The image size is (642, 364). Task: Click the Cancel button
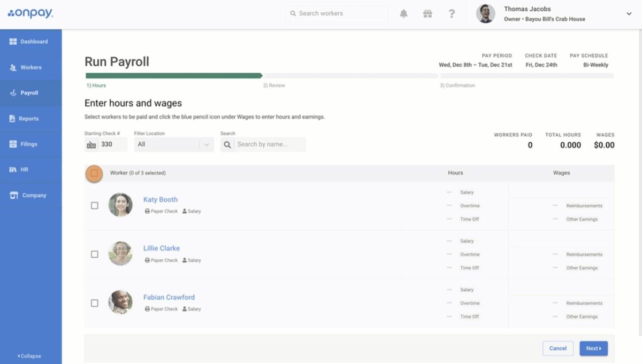558,348
